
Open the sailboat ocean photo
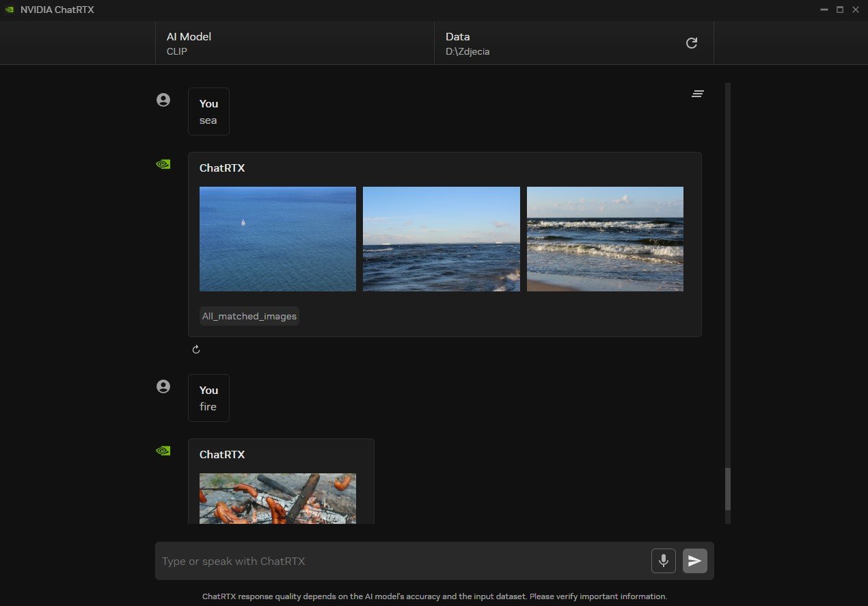tap(277, 238)
